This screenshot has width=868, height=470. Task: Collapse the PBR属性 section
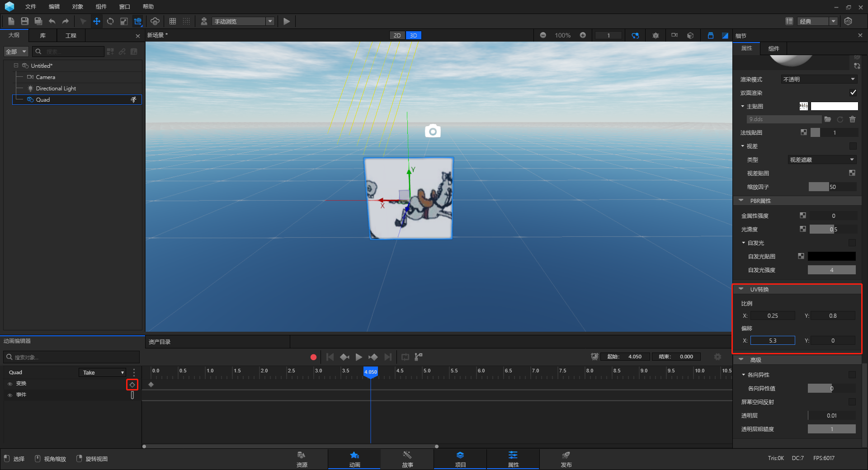click(741, 201)
